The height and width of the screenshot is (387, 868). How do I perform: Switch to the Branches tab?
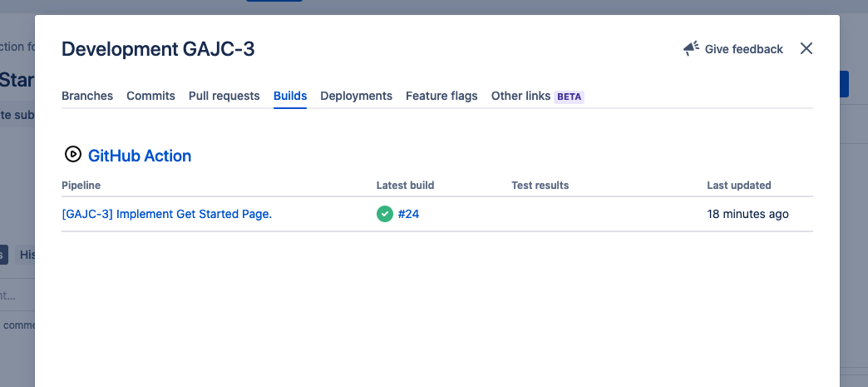(x=87, y=96)
